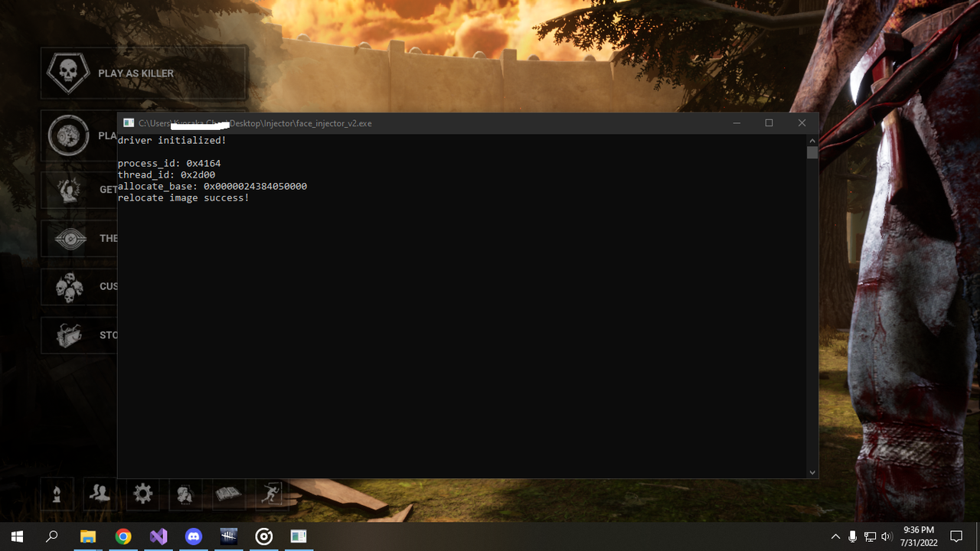Image resolution: width=980 pixels, height=551 pixels.
Task: Click 'relocate image success!' console line
Action: [183, 198]
